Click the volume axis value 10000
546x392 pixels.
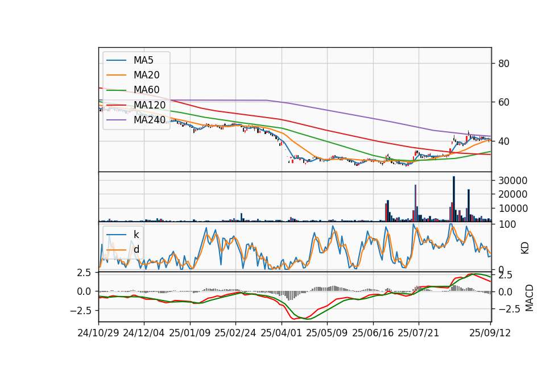coord(512,208)
